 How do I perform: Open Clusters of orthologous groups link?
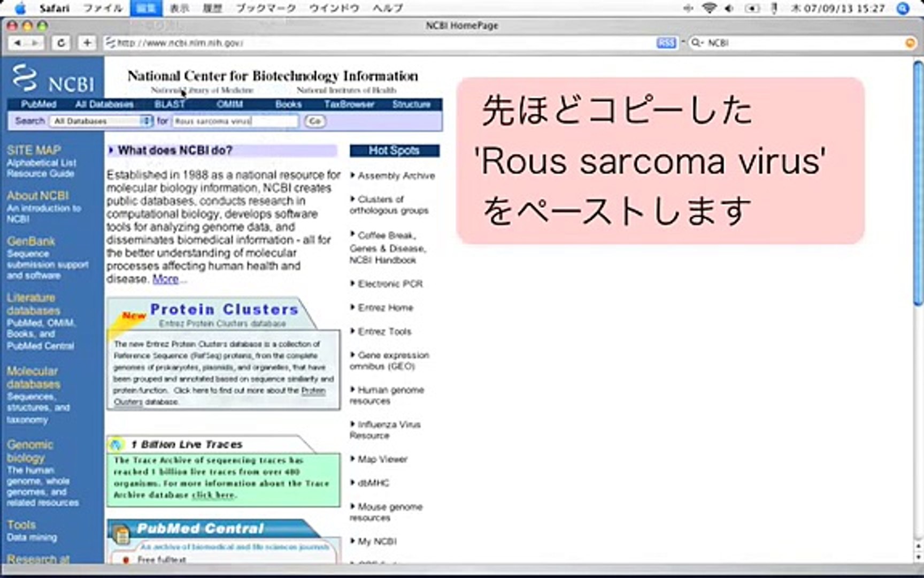click(x=389, y=205)
